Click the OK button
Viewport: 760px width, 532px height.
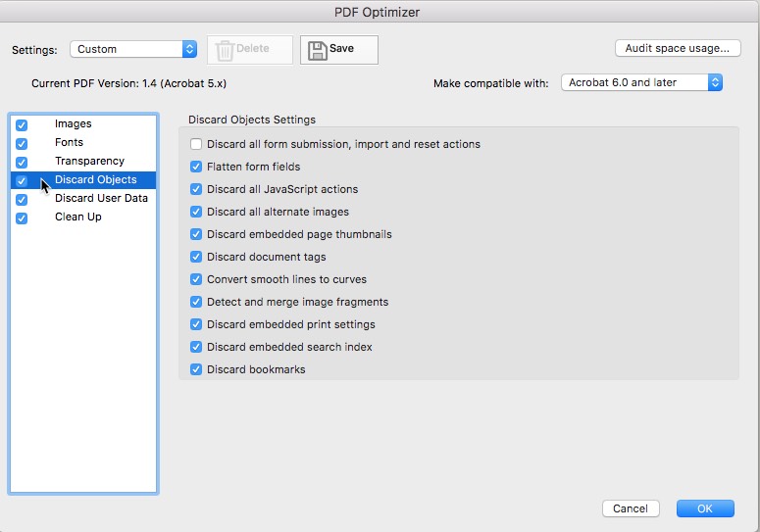point(705,508)
